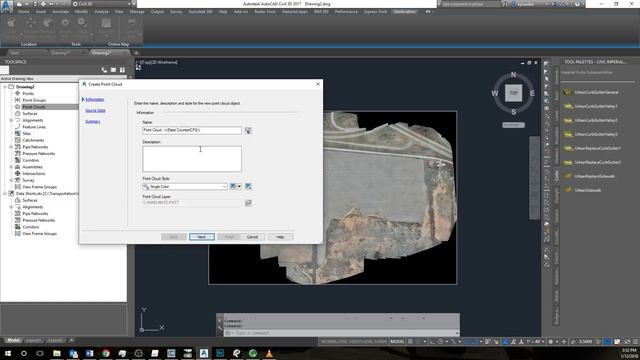Screen dimensions: 640x360
Task: Click Pressure Networks icon under Drawing2
Action: tap(18, 153)
